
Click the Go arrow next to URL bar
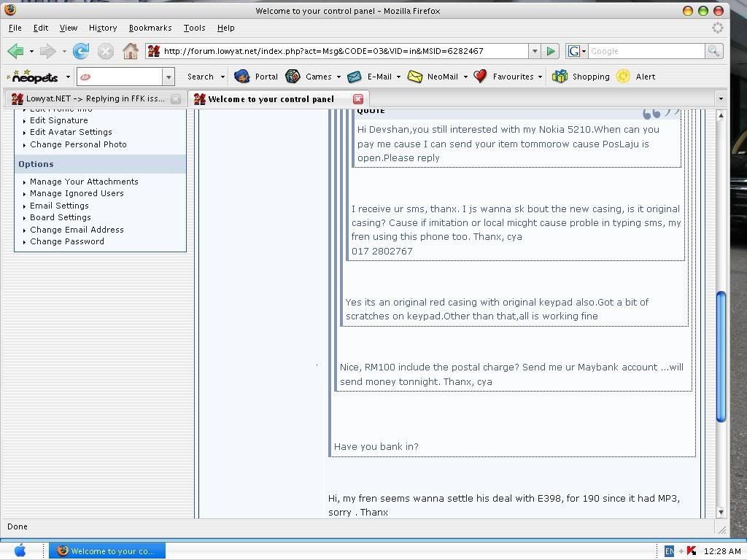pos(551,51)
